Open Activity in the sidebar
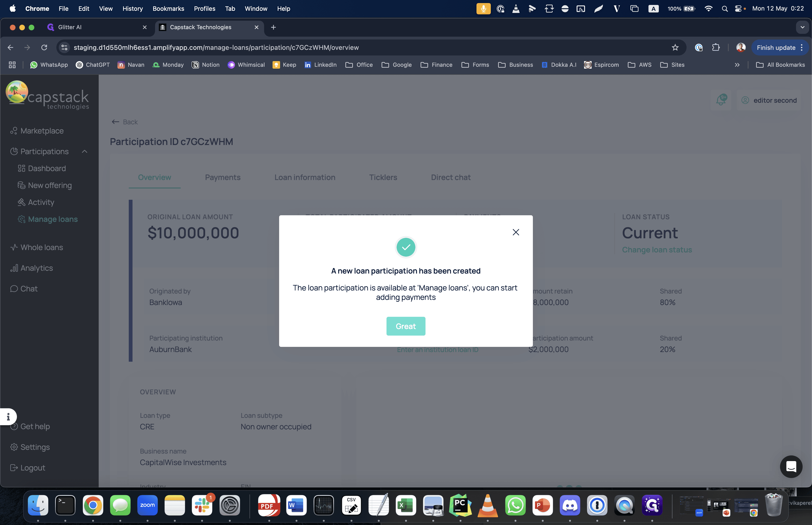The image size is (812, 525). tap(36, 202)
